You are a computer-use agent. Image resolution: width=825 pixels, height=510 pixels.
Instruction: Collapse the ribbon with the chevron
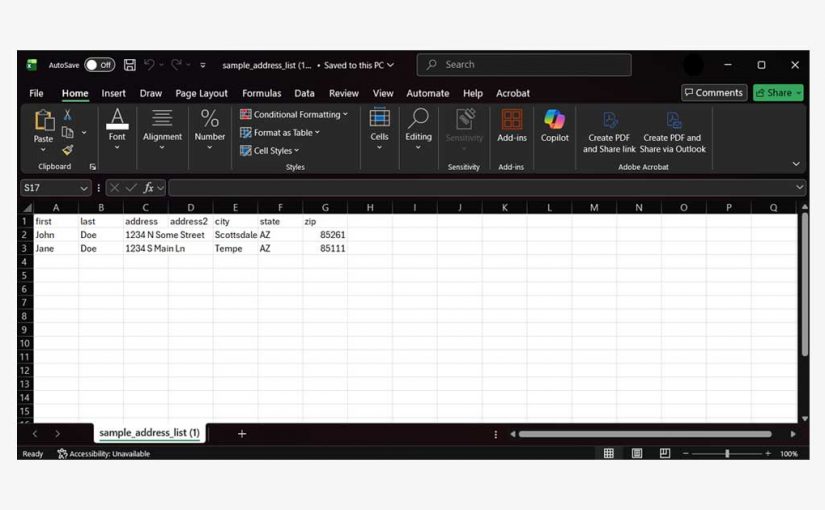pos(796,164)
